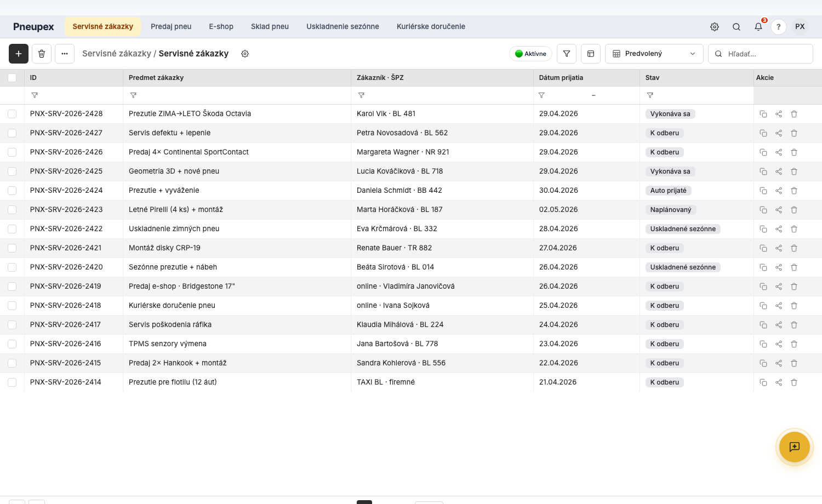Duplicate order PNX-SRV-2026-2428 using copy icon
This screenshot has height=504, width=822.
763,114
